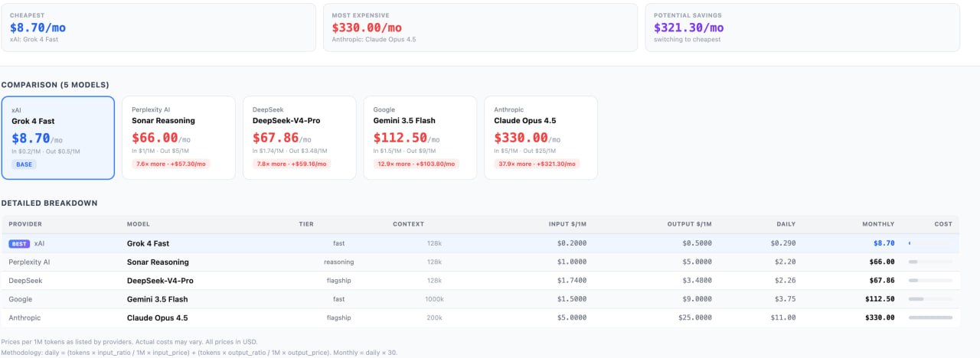This screenshot has width=980, height=358.
Task: Click the '$9.0000' output price cell
Action: (697, 299)
